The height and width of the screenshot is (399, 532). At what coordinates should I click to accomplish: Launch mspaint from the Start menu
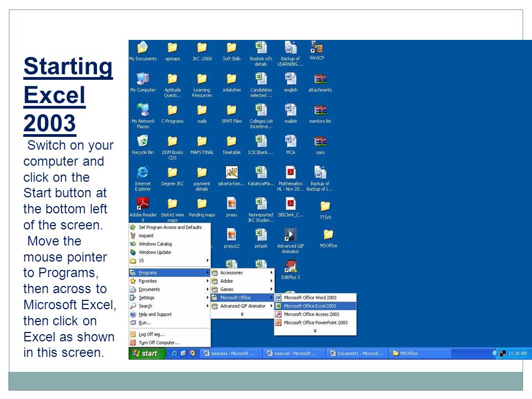pos(170,236)
